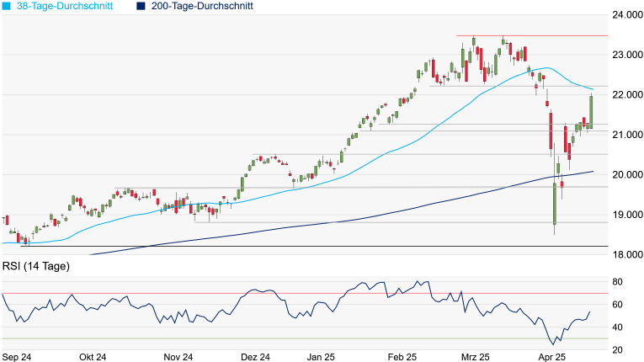Click the dark blue 200-Tage-Durchschnitt legend swatch
Image resolution: width=644 pixels, height=362 pixels.
coord(141,6)
